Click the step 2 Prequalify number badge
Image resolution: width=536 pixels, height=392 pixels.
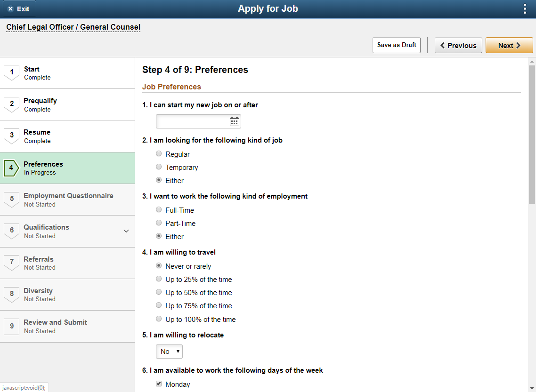pyautogui.click(x=12, y=104)
